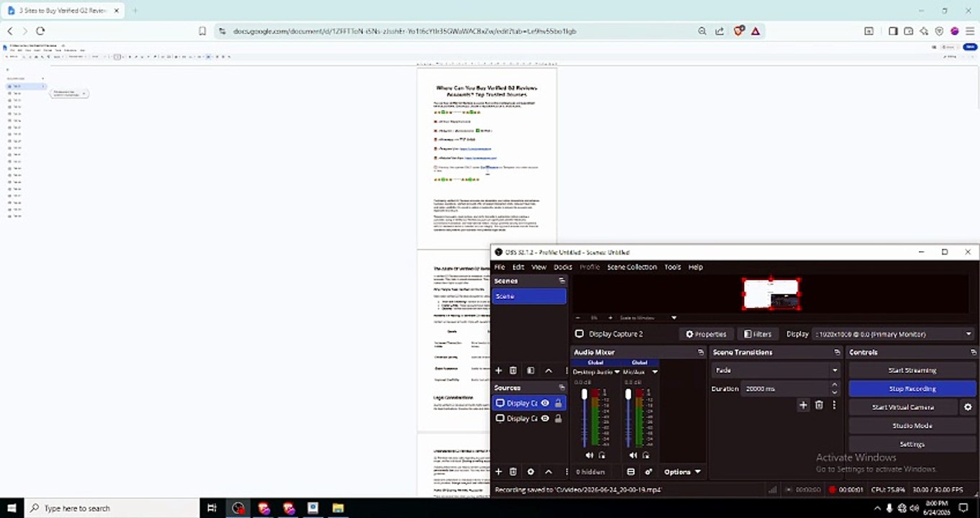Mute the Desktop Audio speaker icon

[589, 455]
